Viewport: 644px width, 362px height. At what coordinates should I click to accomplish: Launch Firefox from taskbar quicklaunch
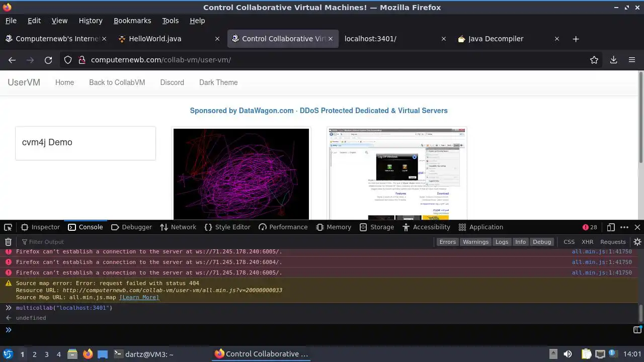[x=88, y=354]
